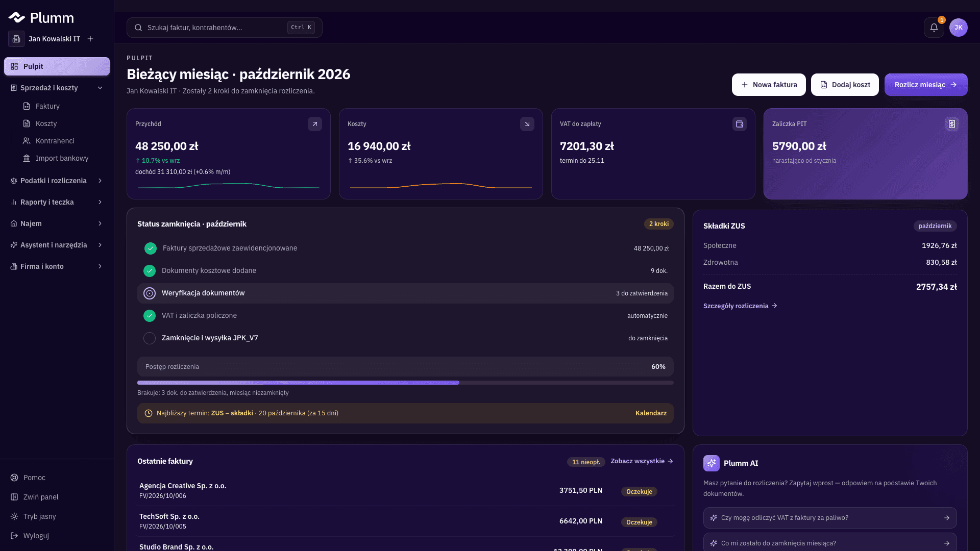
Task: Expand Podatki i rozliczenia menu
Action: point(57,181)
